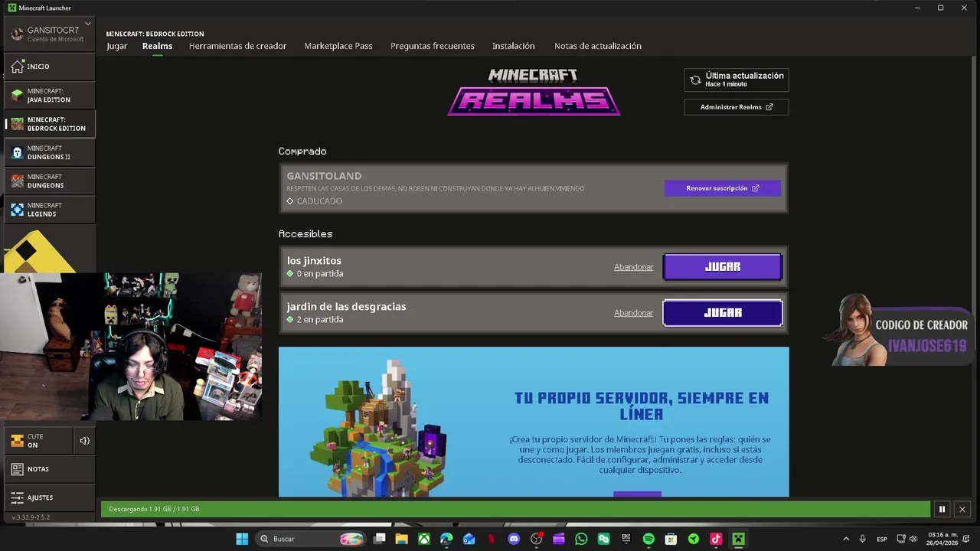Open the Marketplace Pass tab

pos(338,46)
